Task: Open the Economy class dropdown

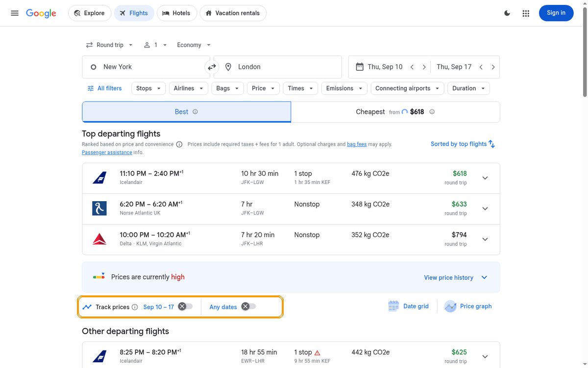Action: [194, 45]
